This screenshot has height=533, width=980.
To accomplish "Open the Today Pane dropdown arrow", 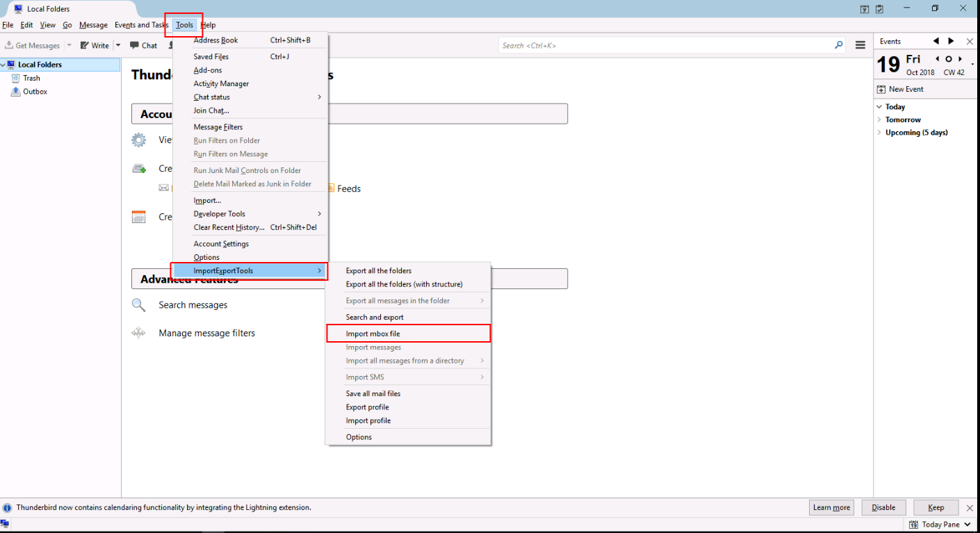I will [x=968, y=525].
